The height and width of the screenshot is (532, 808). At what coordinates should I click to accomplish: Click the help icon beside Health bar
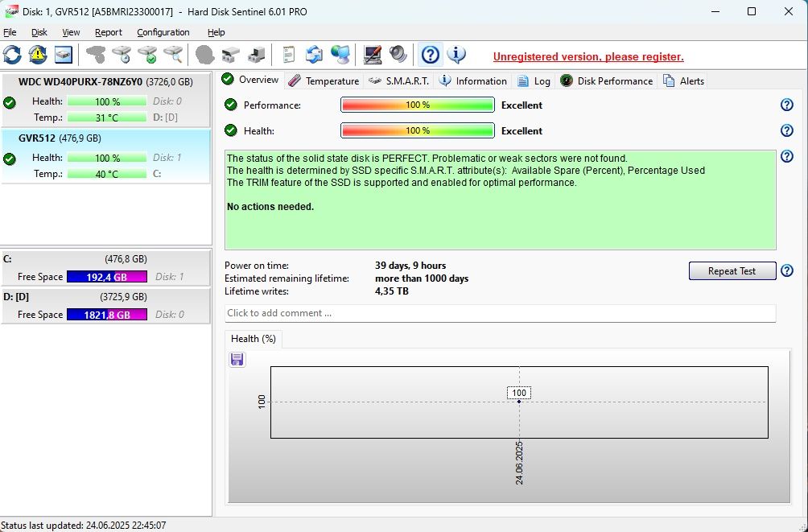tap(787, 130)
